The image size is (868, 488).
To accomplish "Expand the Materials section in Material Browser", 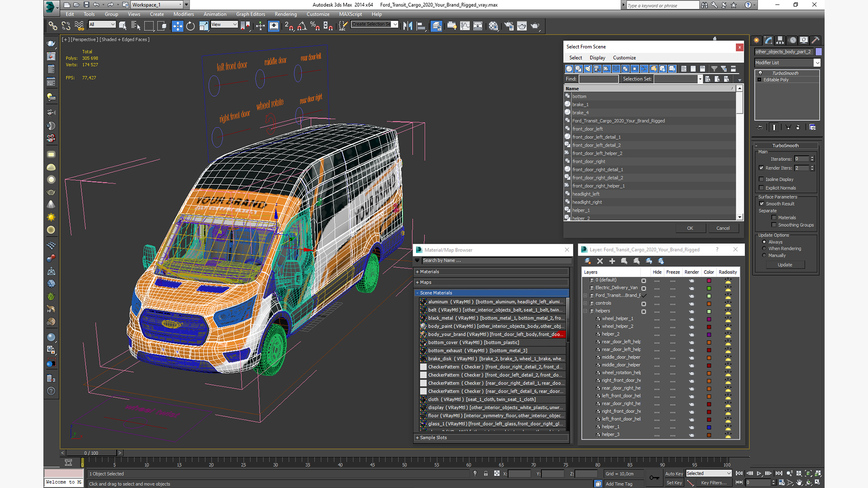I will (x=491, y=272).
